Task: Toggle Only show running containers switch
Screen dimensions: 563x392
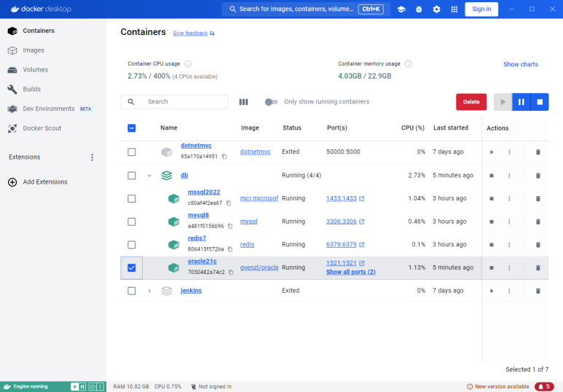Action: (x=271, y=102)
